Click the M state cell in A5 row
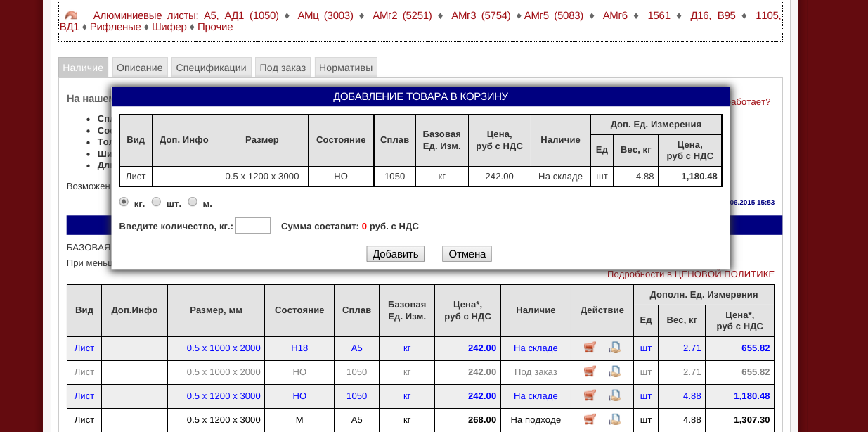 tap(299, 419)
